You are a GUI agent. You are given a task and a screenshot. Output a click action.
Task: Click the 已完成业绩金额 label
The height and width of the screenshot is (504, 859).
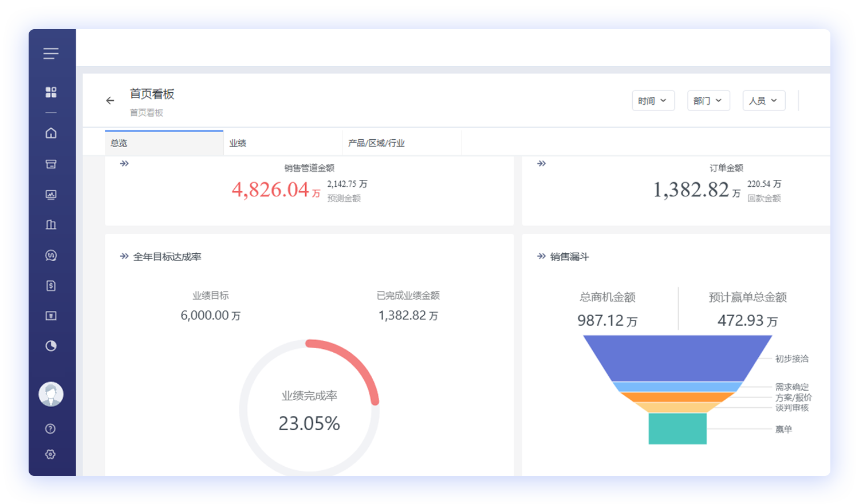(408, 296)
